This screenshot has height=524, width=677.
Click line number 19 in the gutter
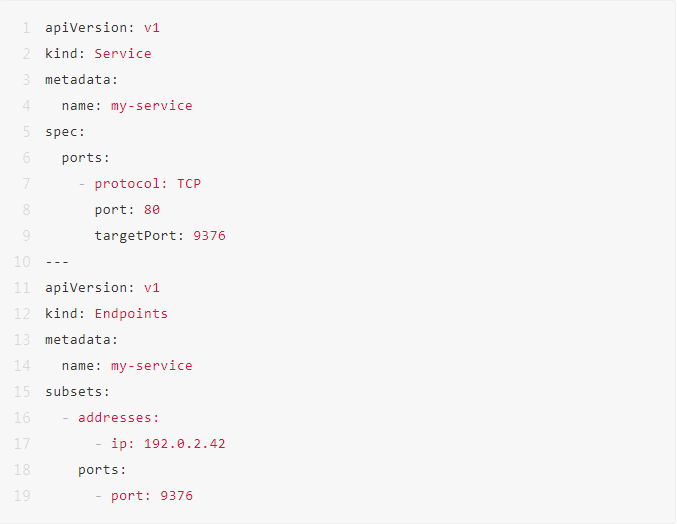[22, 495]
